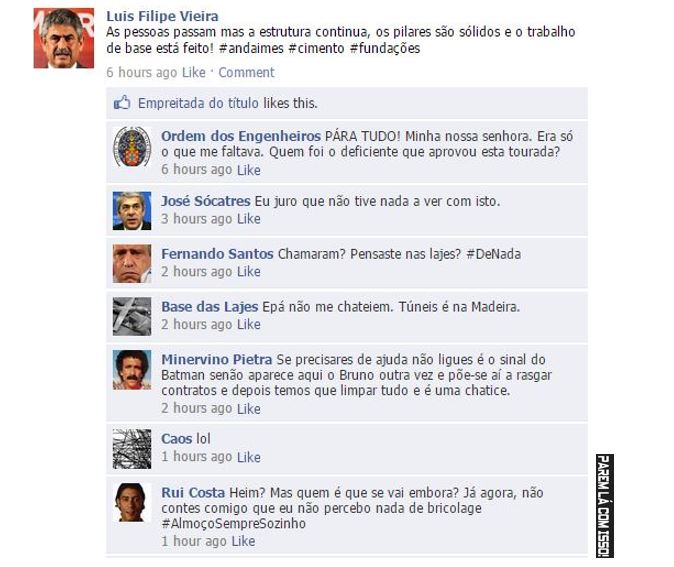This screenshot has height=567, width=674.
Task: Like José Sócatres's comment
Action: click(x=248, y=219)
